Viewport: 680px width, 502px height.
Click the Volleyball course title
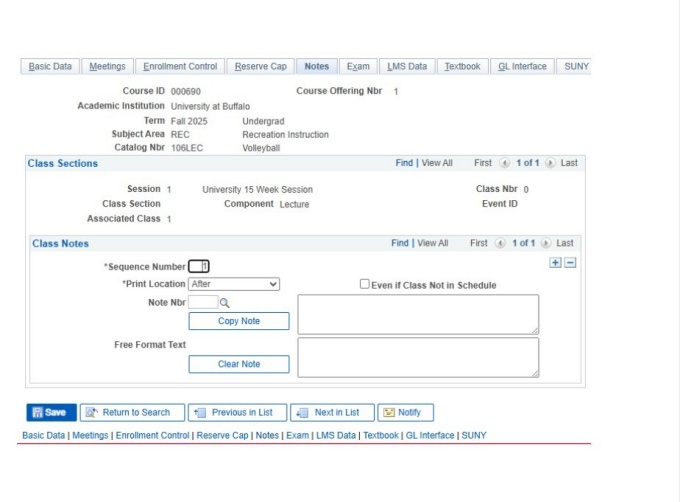(x=261, y=148)
